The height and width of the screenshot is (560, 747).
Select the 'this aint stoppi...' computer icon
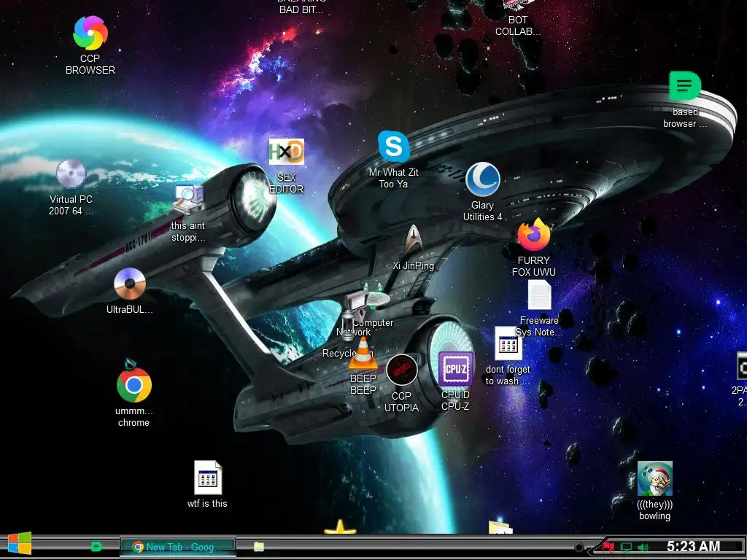point(188,200)
